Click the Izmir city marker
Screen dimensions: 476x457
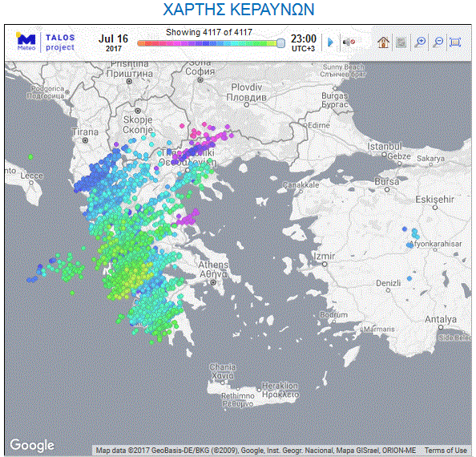tap(325, 264)
